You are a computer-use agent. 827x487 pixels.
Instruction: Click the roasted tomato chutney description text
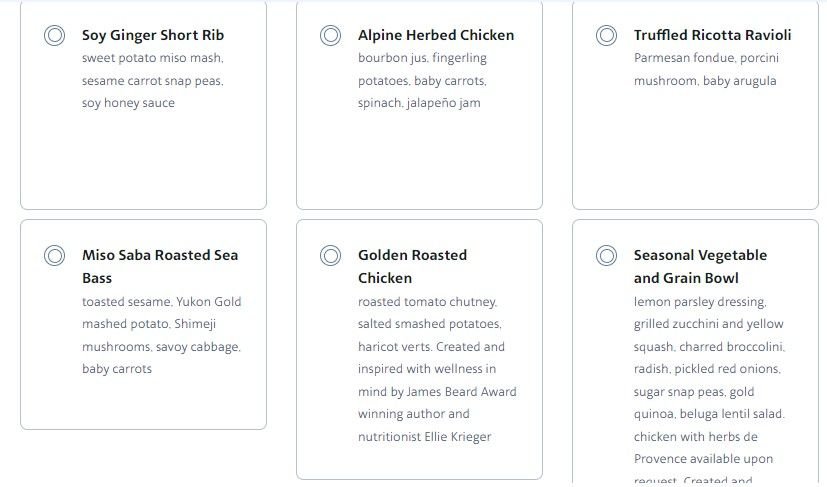(436, 369)
